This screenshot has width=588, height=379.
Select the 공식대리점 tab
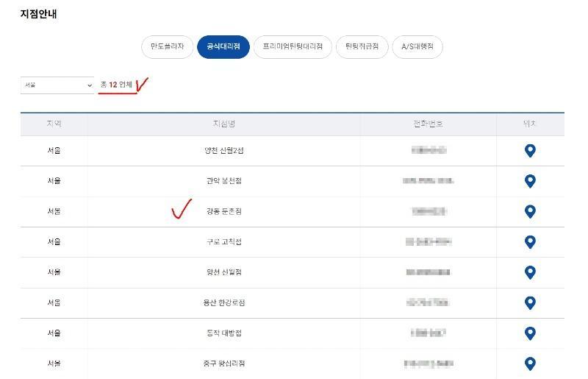[223, 47]
